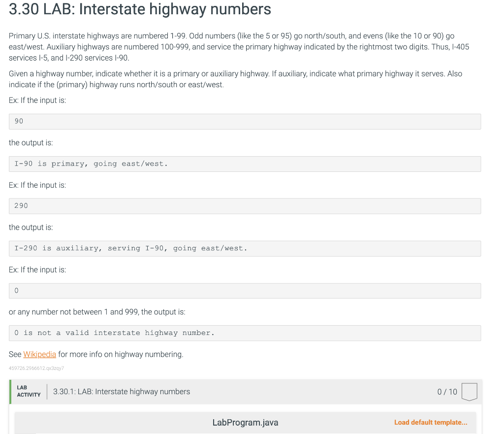Click the first Ex: If the input is label
The image size is (504, 434).
pyautogui.click(x=37, y=100)
